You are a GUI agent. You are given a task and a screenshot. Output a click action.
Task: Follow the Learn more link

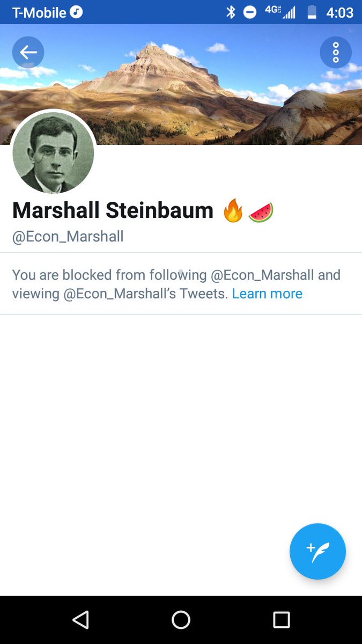tap(267, 294)
